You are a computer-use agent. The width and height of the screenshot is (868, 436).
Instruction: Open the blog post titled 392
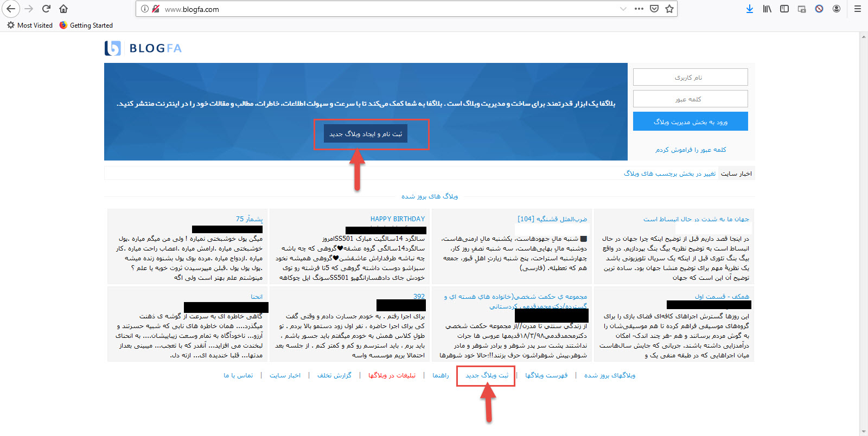click(419, 297)
